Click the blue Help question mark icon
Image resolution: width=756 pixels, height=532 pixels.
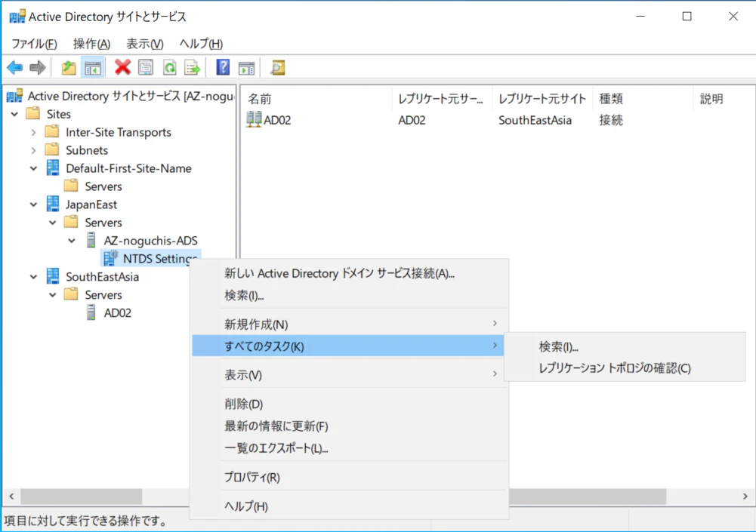coord(223,67)
